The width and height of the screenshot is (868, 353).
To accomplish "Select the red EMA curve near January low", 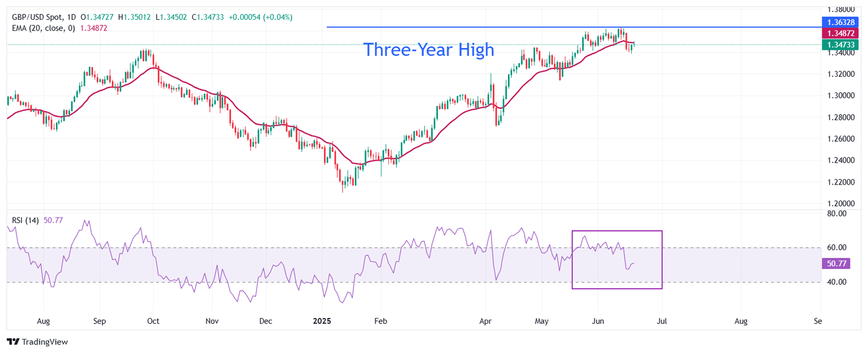I will point(357,164).
